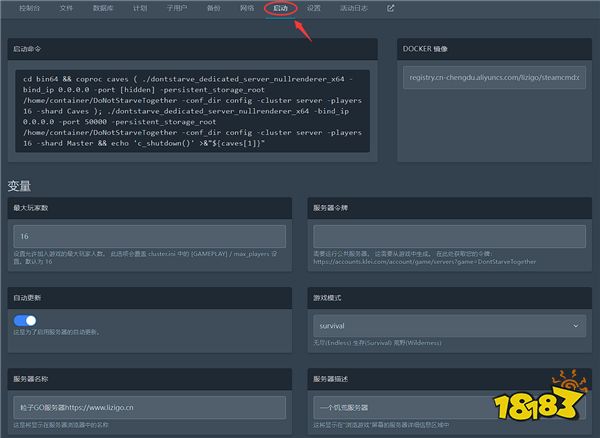
Task: Expand the 游戏模式 survival dropdown
Action: [449, 326]
